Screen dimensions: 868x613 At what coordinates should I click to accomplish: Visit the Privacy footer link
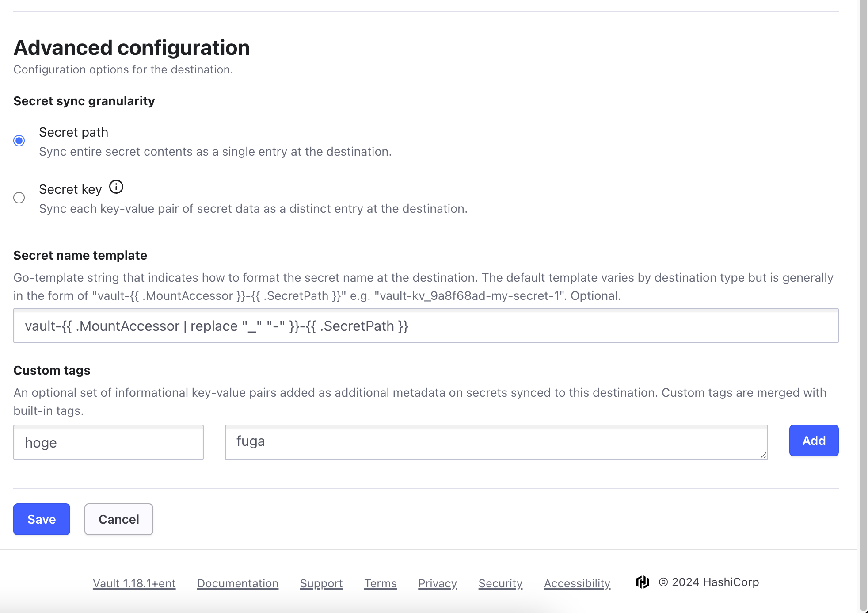pos(437,583)
